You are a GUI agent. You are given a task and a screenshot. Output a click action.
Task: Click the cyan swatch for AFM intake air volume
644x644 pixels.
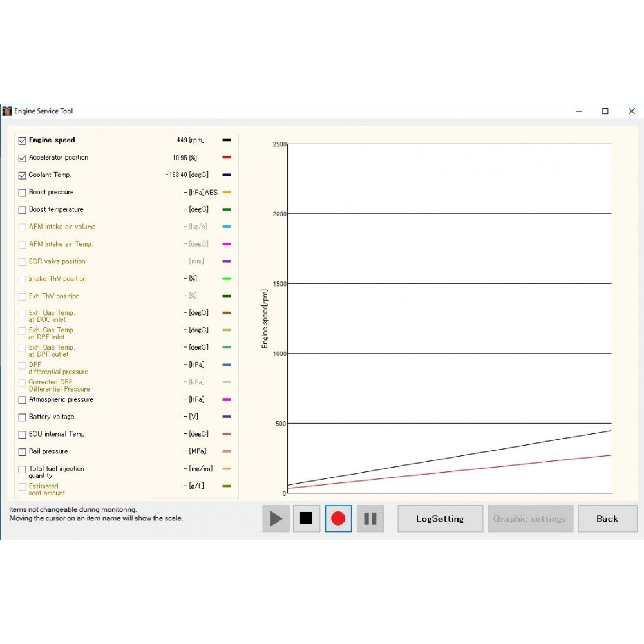[225, 227]
